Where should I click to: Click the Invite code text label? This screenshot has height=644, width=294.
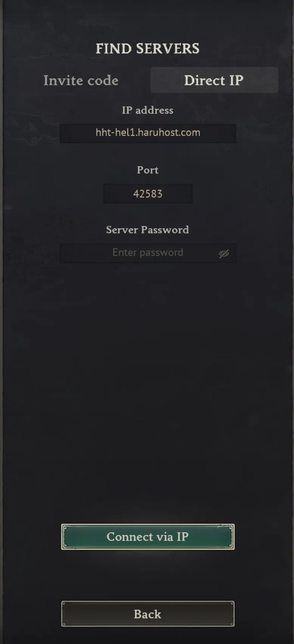pyautogui.click(x=81, y=80)
